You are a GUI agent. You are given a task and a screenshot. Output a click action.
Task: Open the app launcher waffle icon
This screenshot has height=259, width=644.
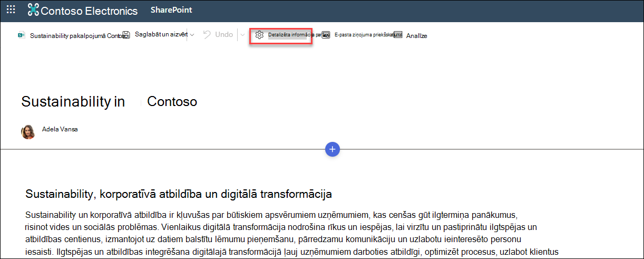point(11,11)
